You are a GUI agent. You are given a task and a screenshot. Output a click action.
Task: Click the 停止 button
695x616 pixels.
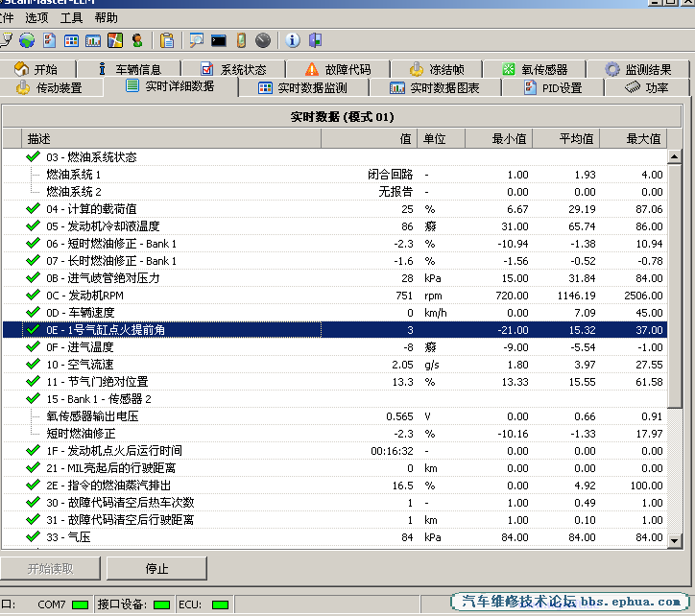(156, 569)
